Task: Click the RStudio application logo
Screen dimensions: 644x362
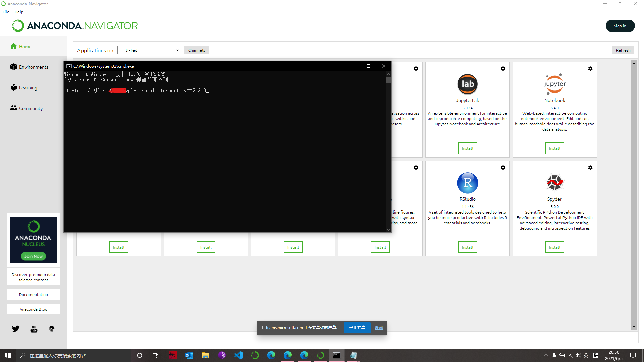Action: (x=467, y=183)
